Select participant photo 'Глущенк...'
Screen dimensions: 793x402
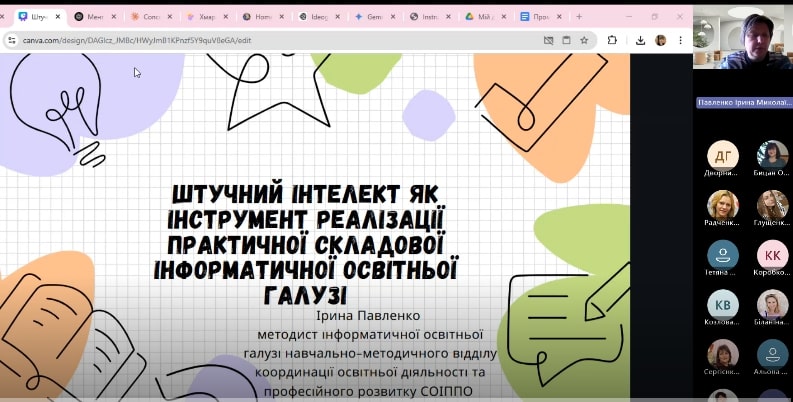pyautogui.click(x=772, y=205)
